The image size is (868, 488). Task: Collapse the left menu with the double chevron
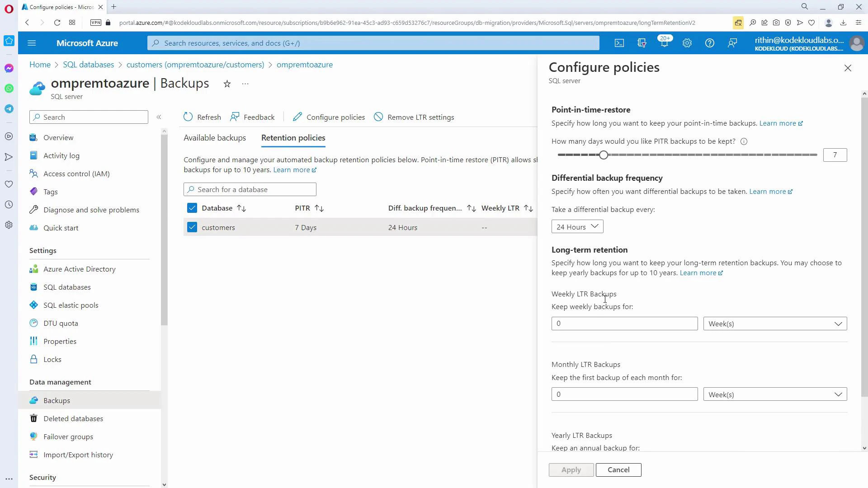(159, 117)
